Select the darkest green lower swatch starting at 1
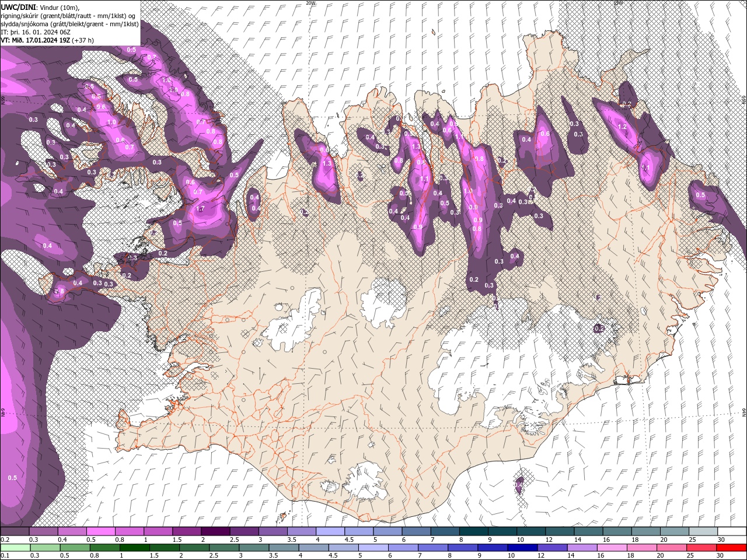Image resolution: width=747 pixels, height=560 pixels. [x=134, y=547]
